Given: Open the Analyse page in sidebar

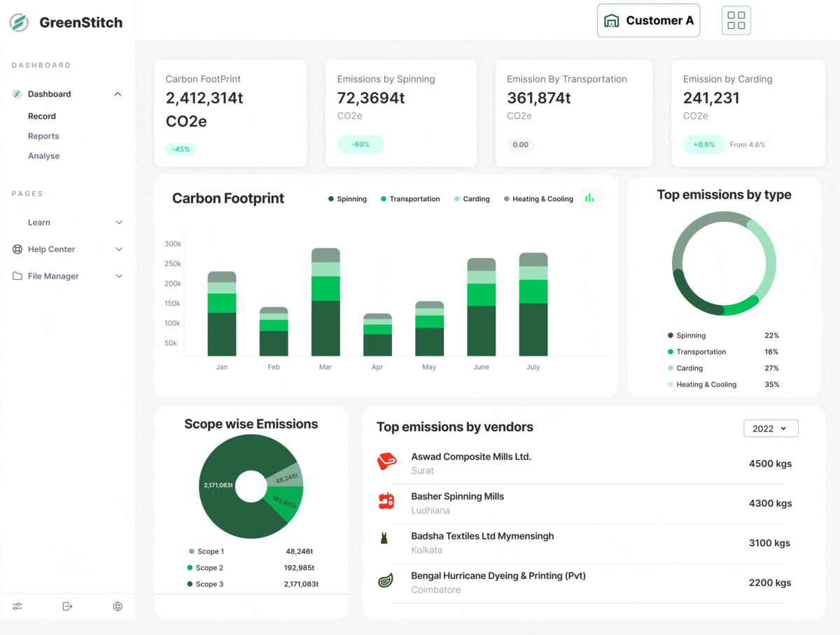Looking at the screenshot, I should point(43,155).
